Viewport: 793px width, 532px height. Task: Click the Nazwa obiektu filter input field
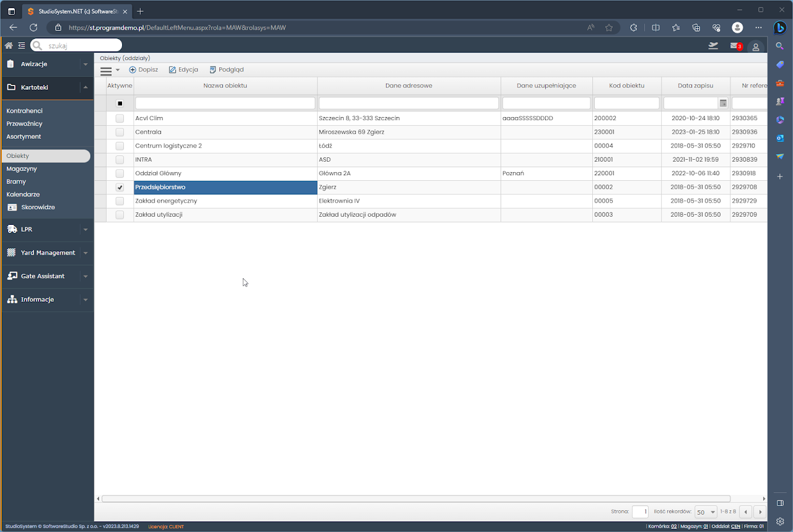tap(225, 103)
